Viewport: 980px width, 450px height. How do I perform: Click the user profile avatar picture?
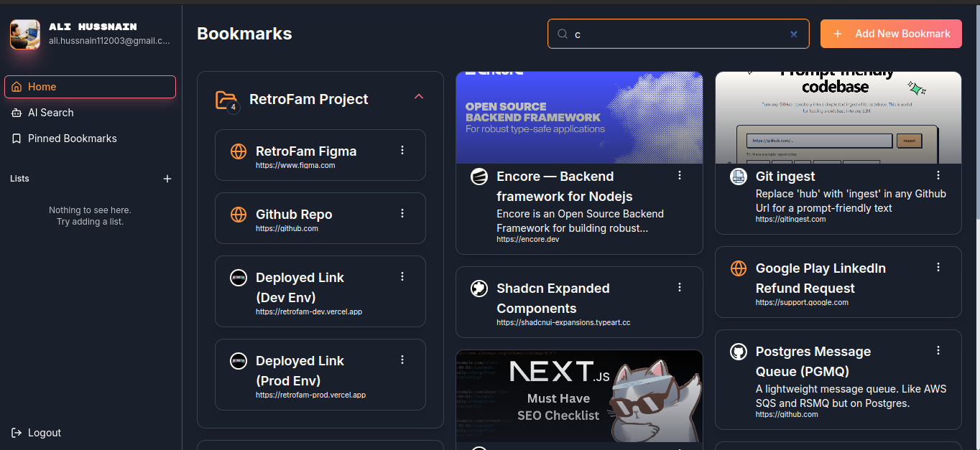[x=24, y=34]
